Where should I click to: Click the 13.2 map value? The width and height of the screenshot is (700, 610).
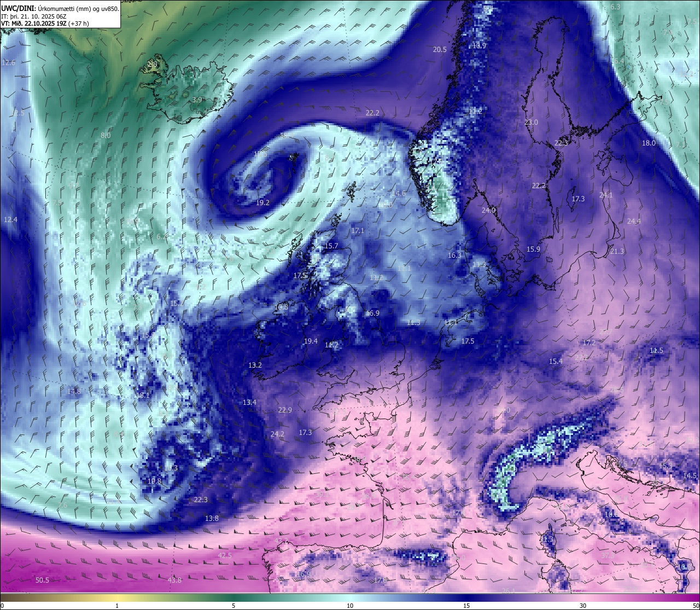pos(255,365)
